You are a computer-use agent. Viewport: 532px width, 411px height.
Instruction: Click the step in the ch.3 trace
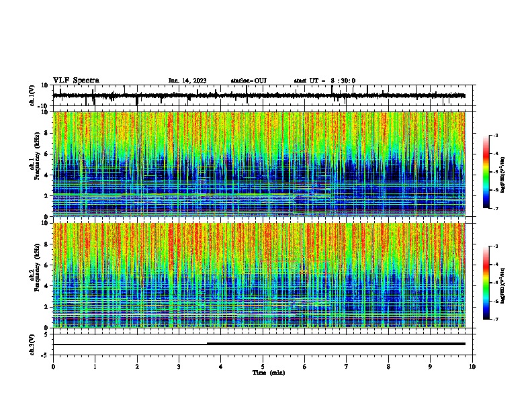tap(208, 344)
